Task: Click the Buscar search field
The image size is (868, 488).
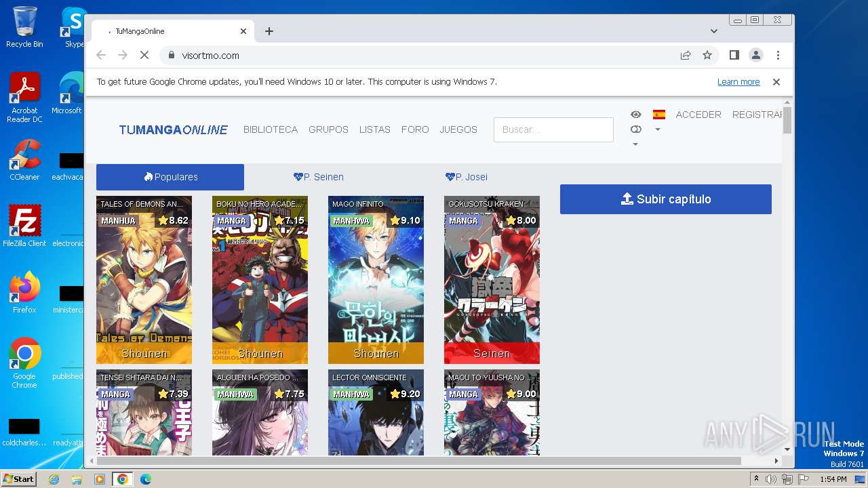Action: click(553, 129)
